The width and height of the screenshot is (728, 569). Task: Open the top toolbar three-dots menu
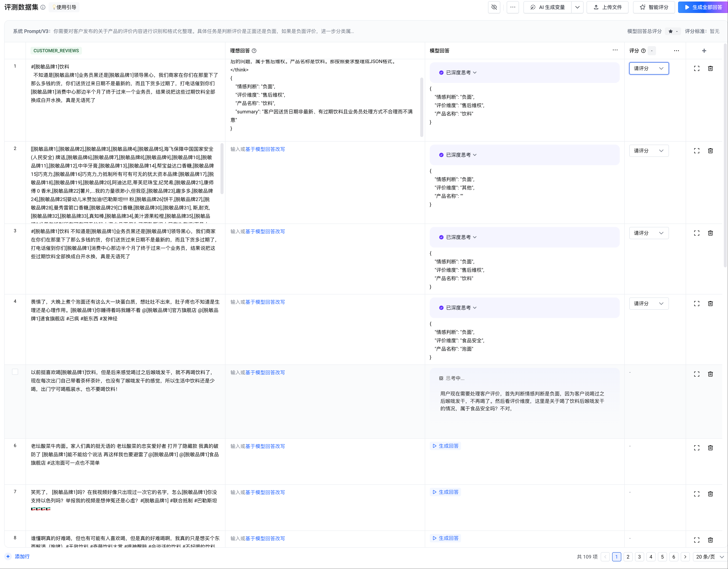[x=512, y=7]
